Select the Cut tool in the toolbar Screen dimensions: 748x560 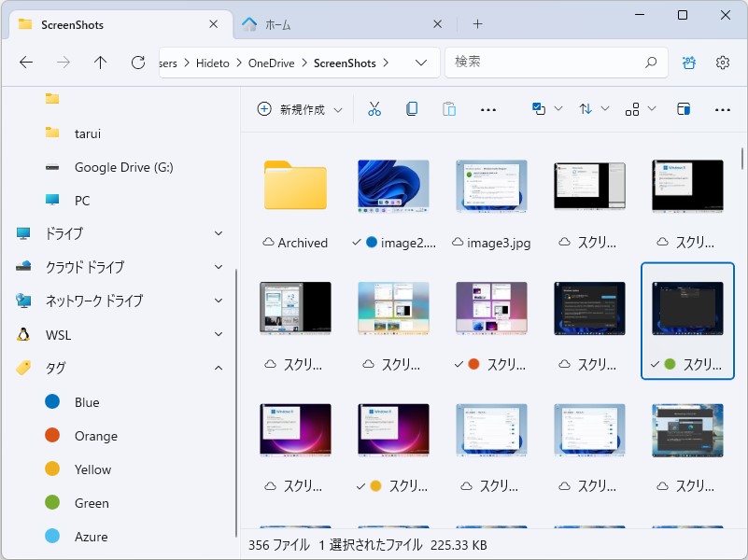(374, 108)
